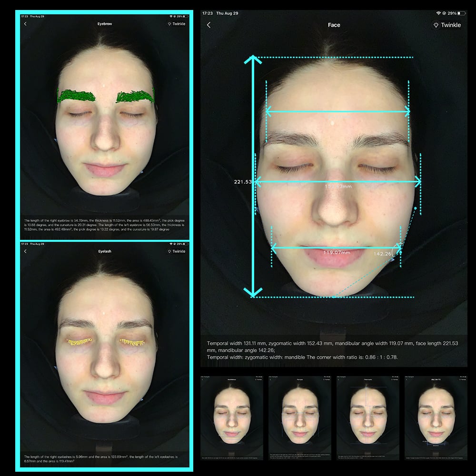Tap the battery icon showing 29%

point(461,13)
